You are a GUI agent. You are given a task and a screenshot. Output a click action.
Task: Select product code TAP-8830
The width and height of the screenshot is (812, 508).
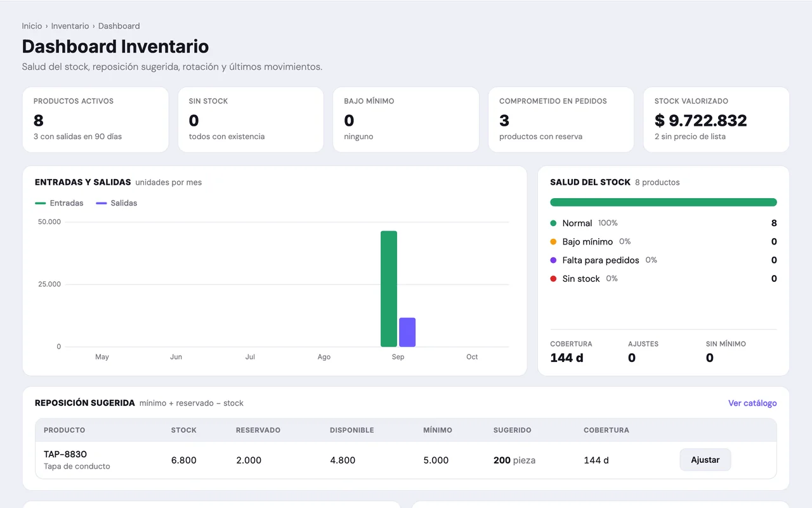coord(65,454)
